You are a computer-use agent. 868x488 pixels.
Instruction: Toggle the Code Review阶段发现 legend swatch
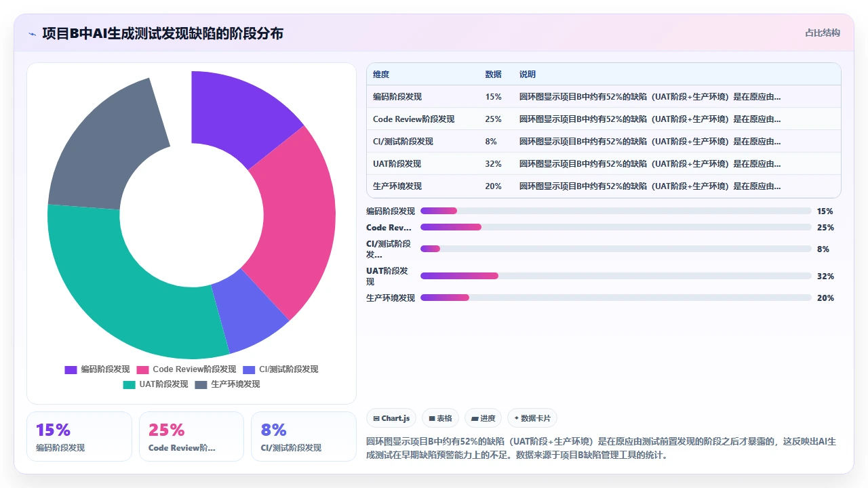142,369
